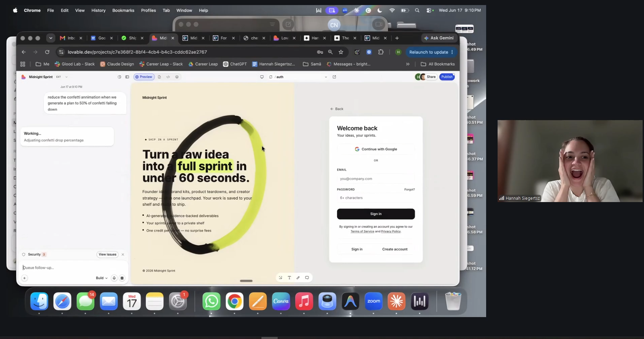Open the Privacy Policy link
644x339 pixels.
pos(391,231)
